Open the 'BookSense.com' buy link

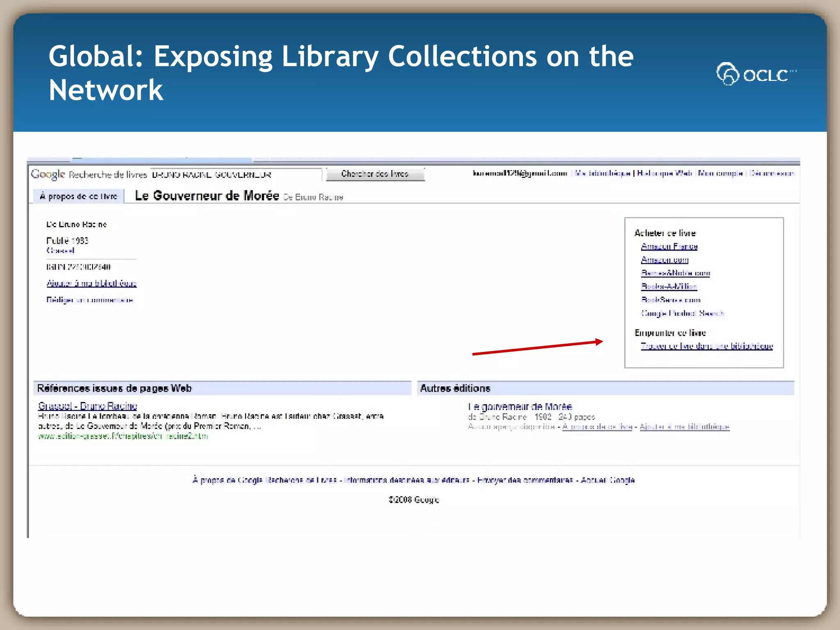[x=671, y=300]
